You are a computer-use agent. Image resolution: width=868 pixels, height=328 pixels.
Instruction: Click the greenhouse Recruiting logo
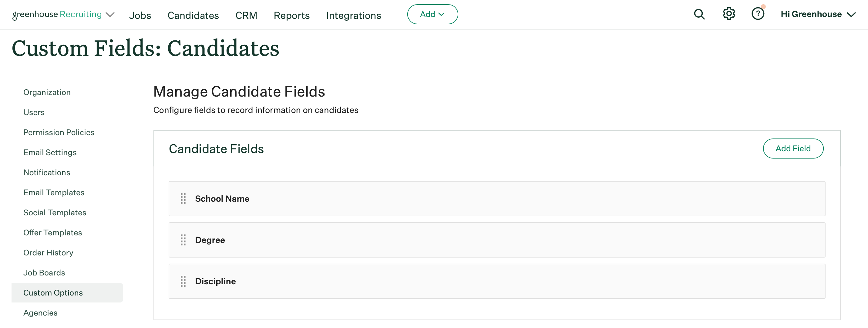(57, 15)
